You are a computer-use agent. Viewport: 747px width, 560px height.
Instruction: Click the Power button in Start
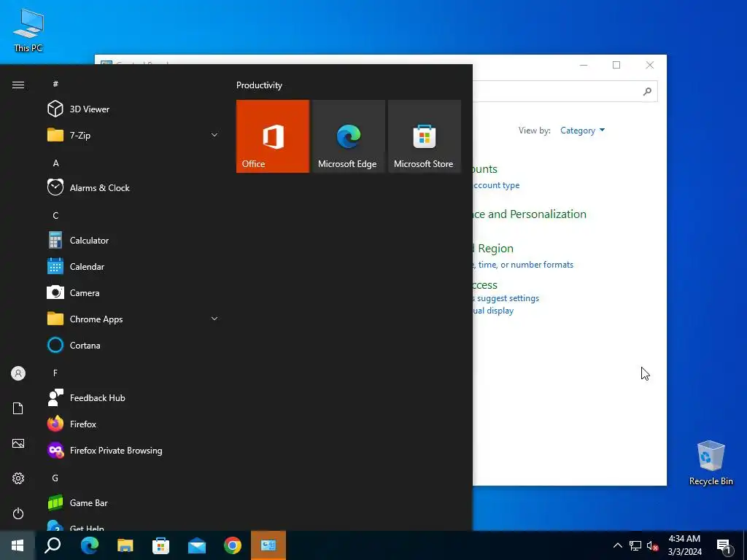click(x=18, y=513)
